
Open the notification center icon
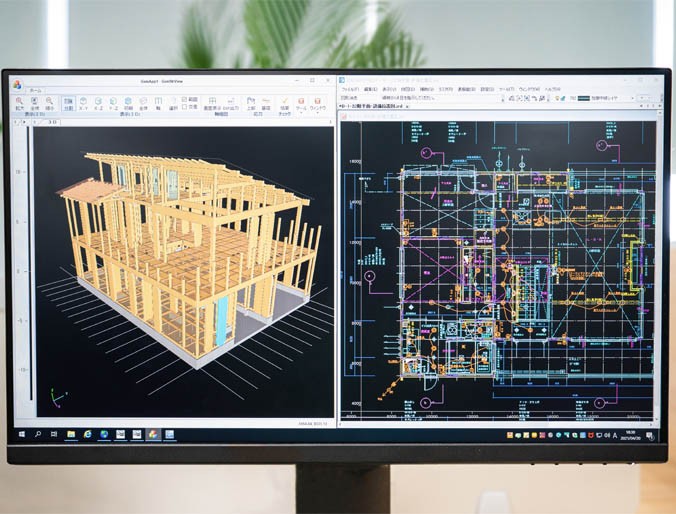(x=649, y=436)
